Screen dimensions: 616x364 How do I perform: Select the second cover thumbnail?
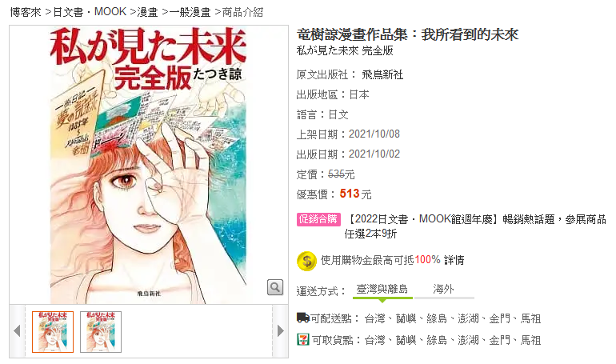point(101,332)
